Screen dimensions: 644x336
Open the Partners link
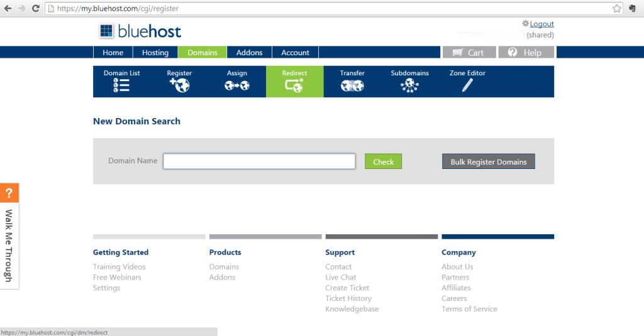pos(455,278)
